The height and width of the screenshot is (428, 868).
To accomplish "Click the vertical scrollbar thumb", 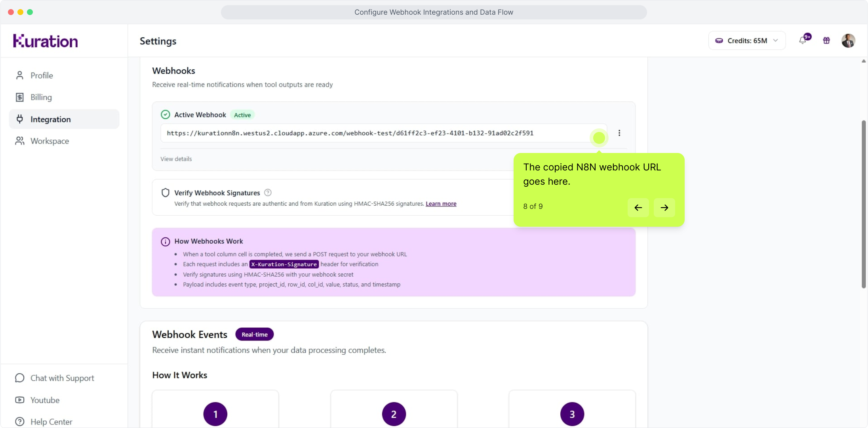I will tap(864, 204).
